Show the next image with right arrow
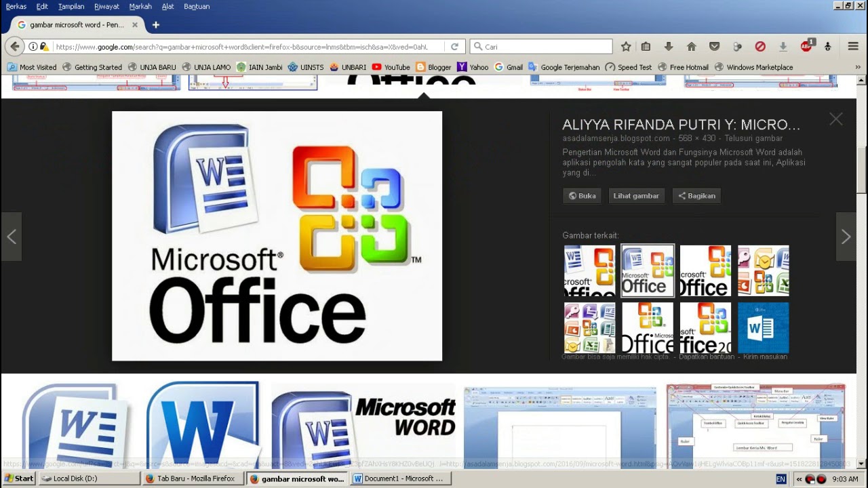The image size is (868, 488). 846,237
